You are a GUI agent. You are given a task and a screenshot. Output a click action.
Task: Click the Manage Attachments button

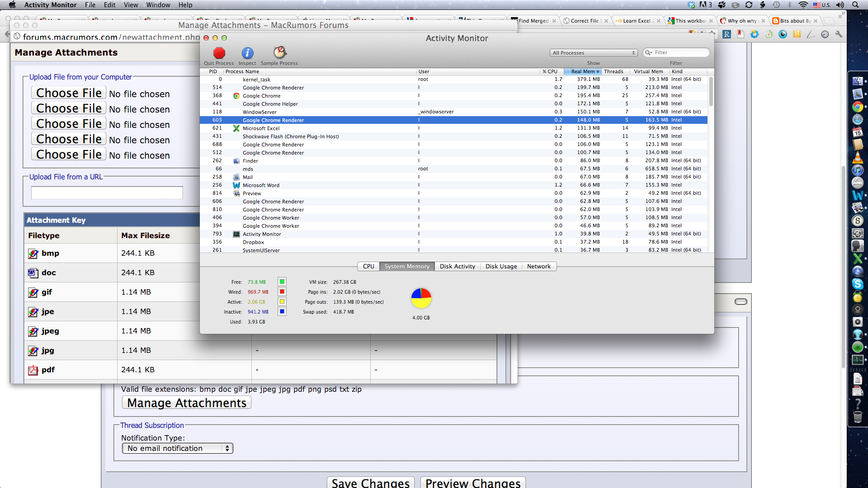click(x=187, y=403)
